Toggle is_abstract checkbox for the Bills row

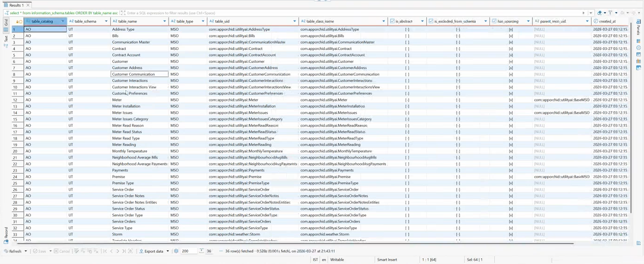(407, 36)
